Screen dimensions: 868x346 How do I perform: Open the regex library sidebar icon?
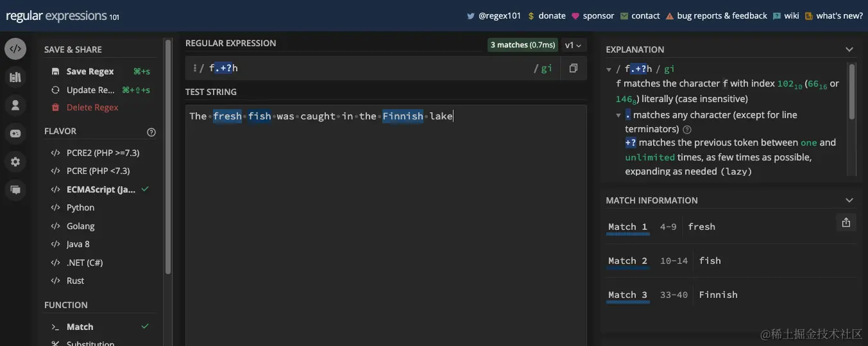(15, 78)
